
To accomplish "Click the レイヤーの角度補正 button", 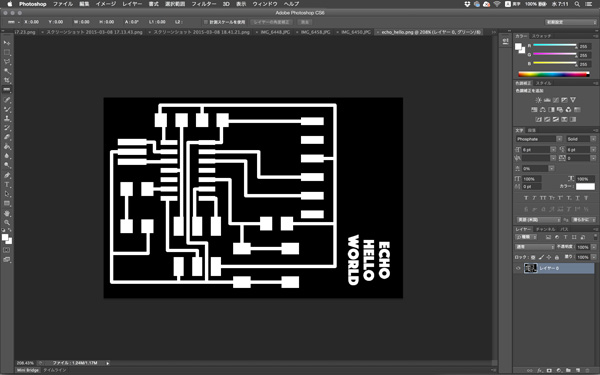I will [272, 22].
